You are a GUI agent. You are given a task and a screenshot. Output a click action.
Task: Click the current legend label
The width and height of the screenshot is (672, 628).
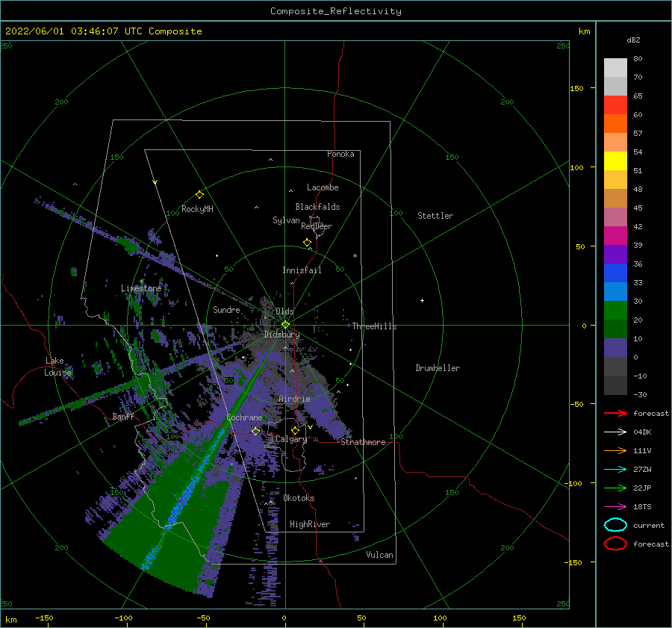pos(649,525)
